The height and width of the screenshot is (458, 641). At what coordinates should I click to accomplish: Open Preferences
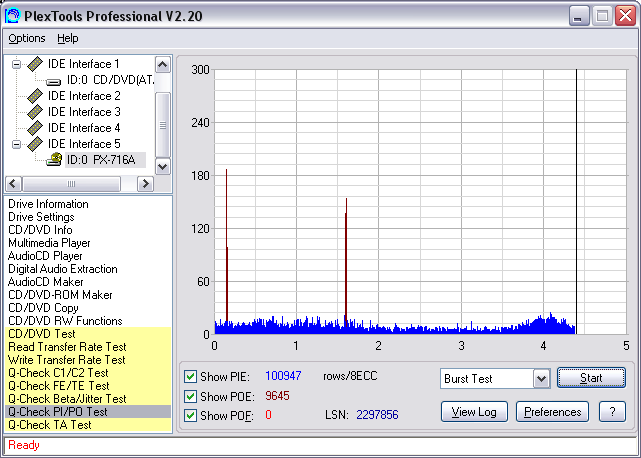552,412
